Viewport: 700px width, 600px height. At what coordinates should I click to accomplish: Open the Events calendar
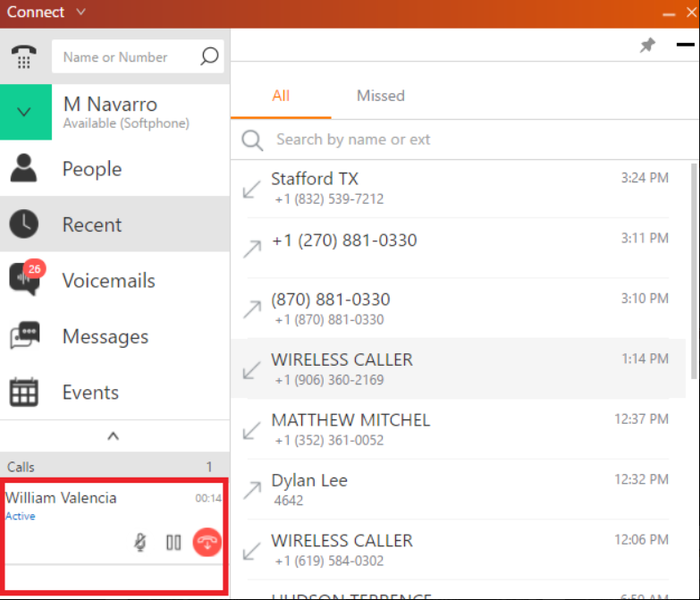point(115,392)
